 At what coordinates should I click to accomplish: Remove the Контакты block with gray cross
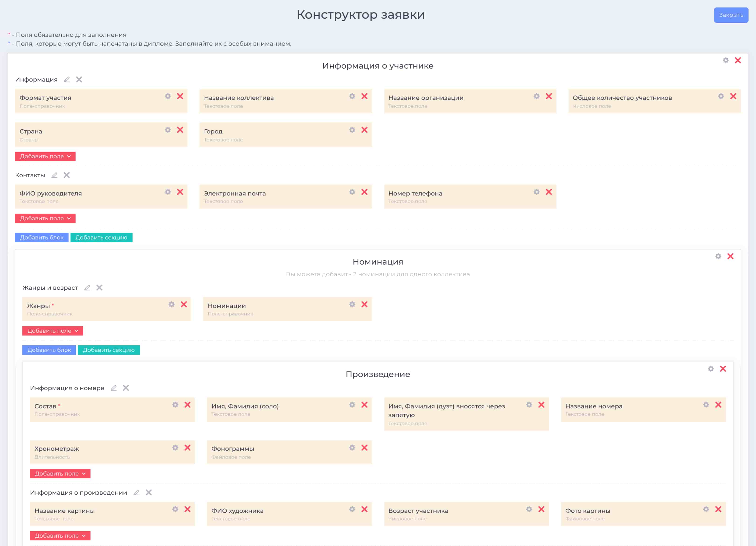67,175
